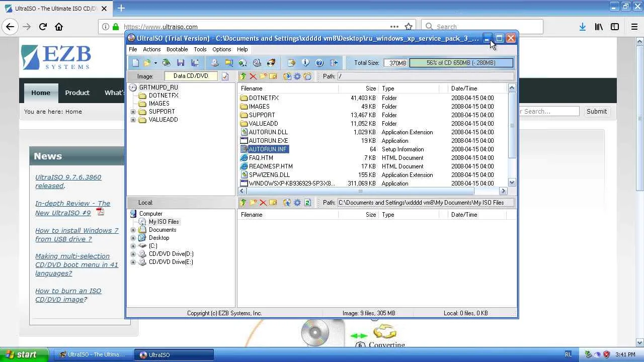Open the Actions menu
This screenshot has height=362, width=644.
151,49
